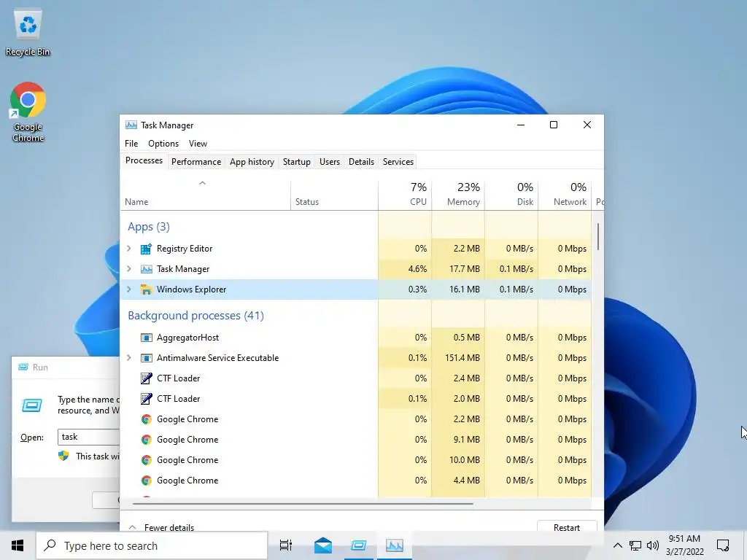Sort processes by Memory column

point(458,195)
